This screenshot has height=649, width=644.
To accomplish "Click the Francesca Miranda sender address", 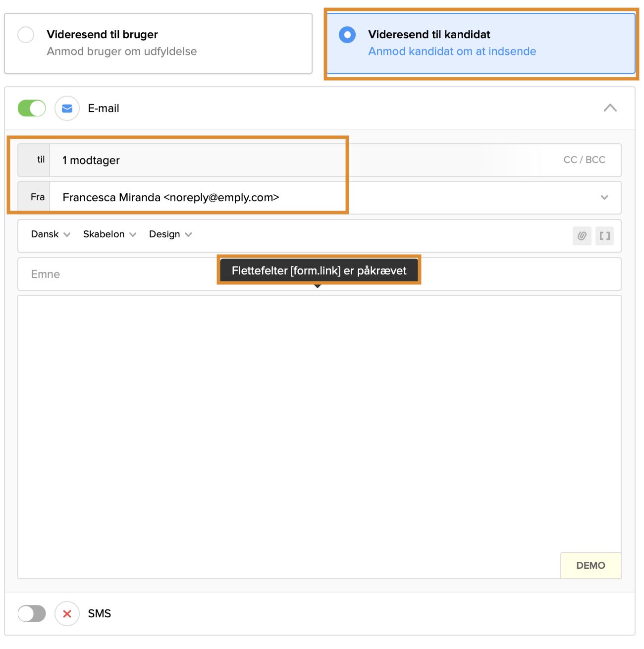I will click(x=171, y=198).
